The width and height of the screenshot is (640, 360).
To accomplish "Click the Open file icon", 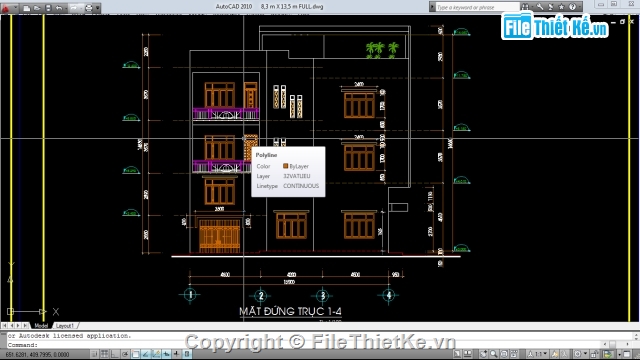I will pos(37,8).
